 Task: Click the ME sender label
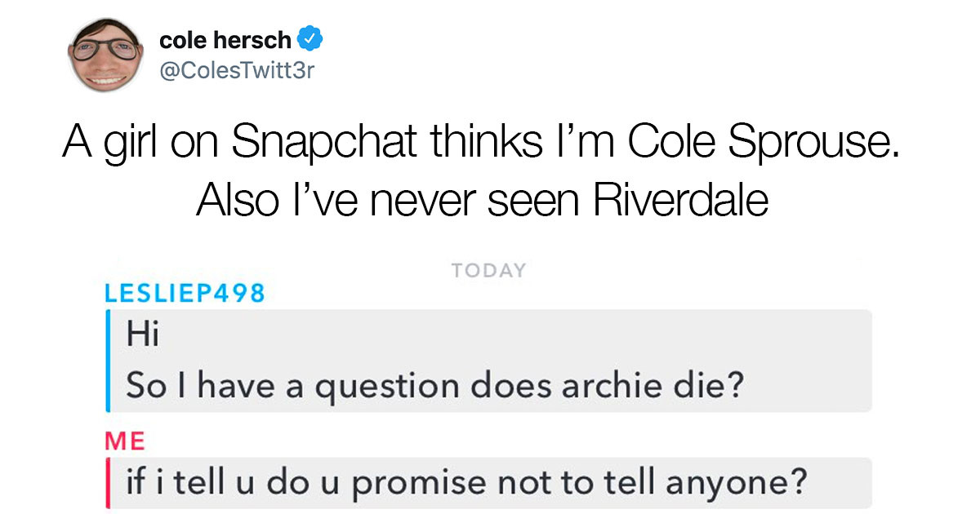pyautogui.click(x=124, y=441)
